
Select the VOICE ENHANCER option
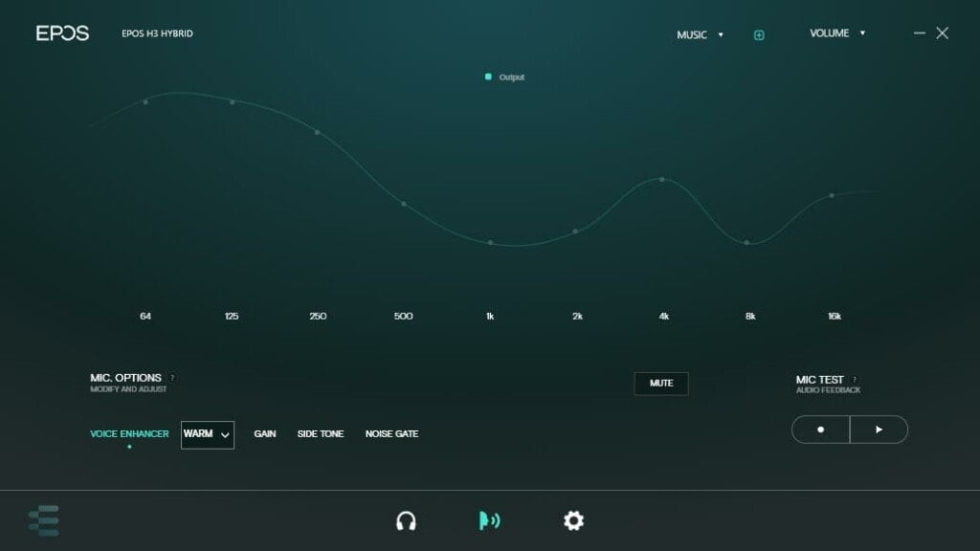click(x=129, y=434)
